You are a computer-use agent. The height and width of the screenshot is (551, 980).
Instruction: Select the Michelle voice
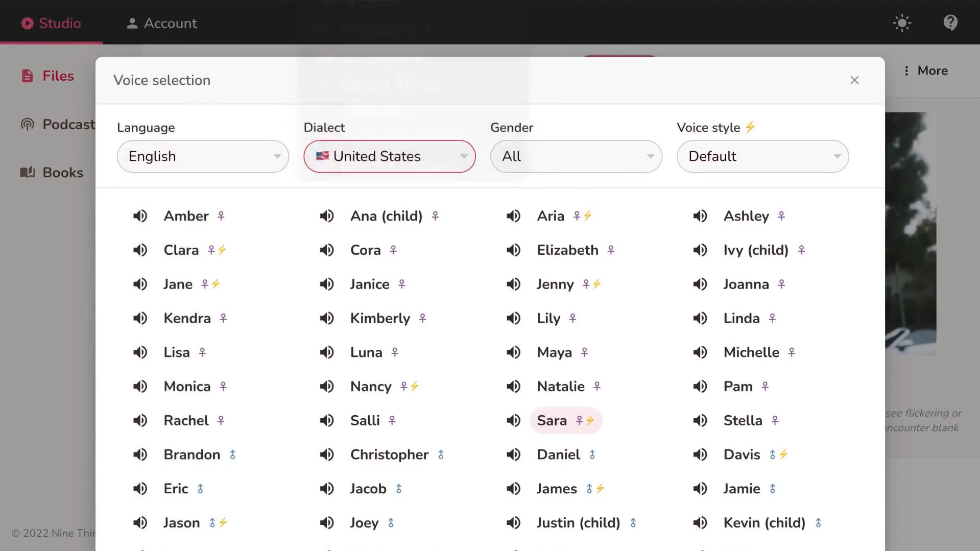click(751, 352)
